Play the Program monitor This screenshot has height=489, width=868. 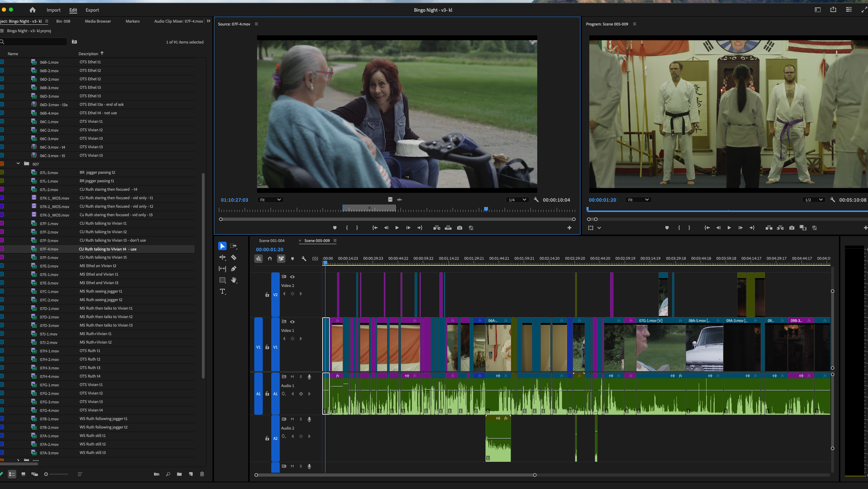pyautogui.click(x=729, y=228)
